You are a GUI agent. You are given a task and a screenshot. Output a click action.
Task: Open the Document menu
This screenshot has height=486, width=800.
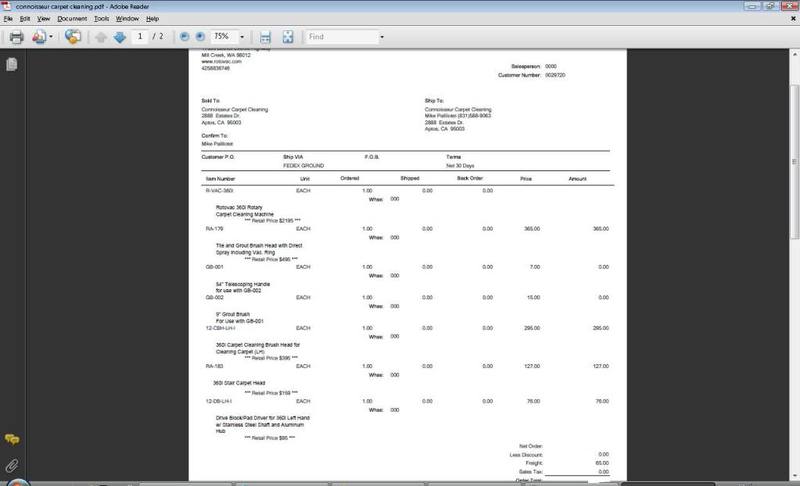(x=72, y=18)
